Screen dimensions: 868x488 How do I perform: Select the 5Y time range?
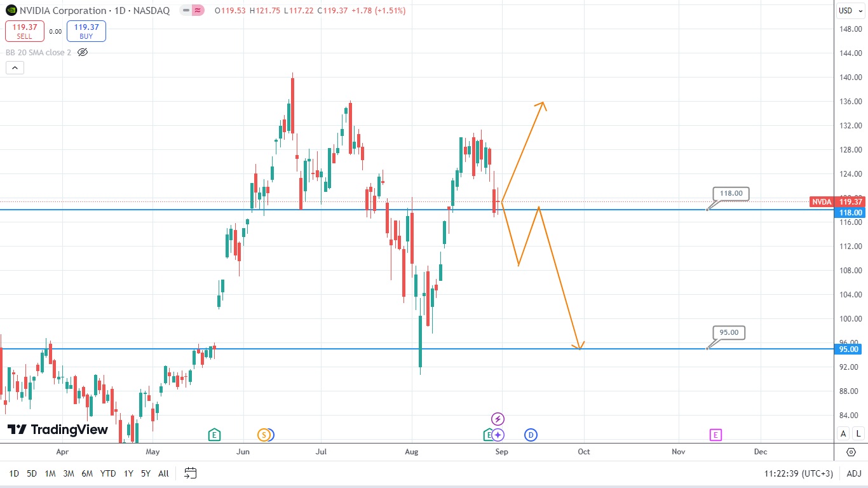pyautogui.click(x=146, y=473)
